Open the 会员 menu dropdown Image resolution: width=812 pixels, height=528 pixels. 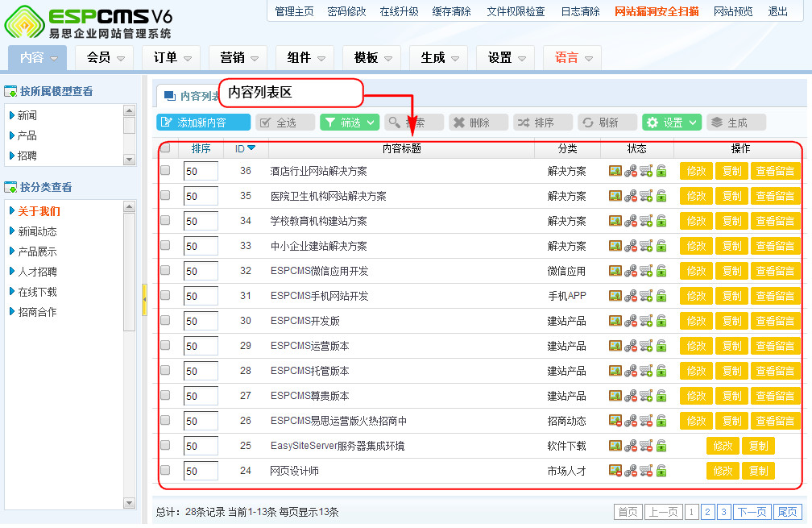(x=104, y=57)
